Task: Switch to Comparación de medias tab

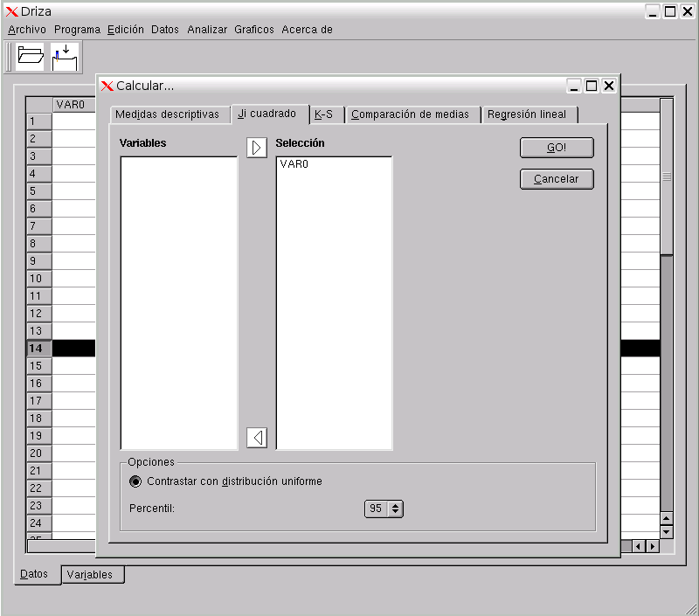Action: pyautogui.click(x=413, y=114)
